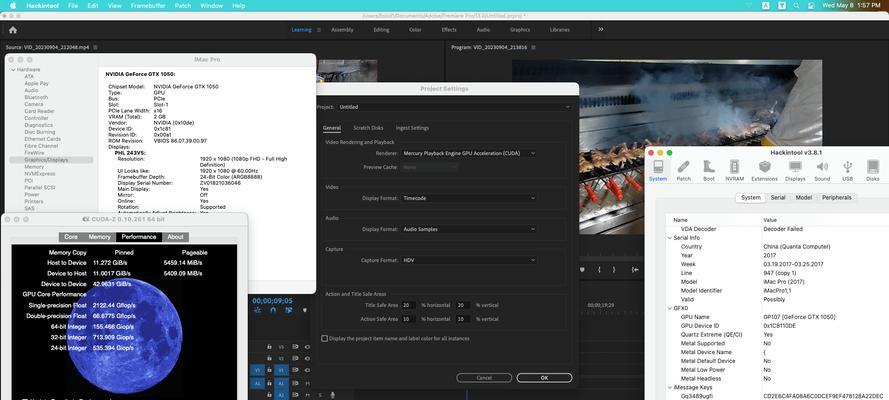
Task: Switch to Scratch Disks tab in Project Settings
Action: (368, 128)
